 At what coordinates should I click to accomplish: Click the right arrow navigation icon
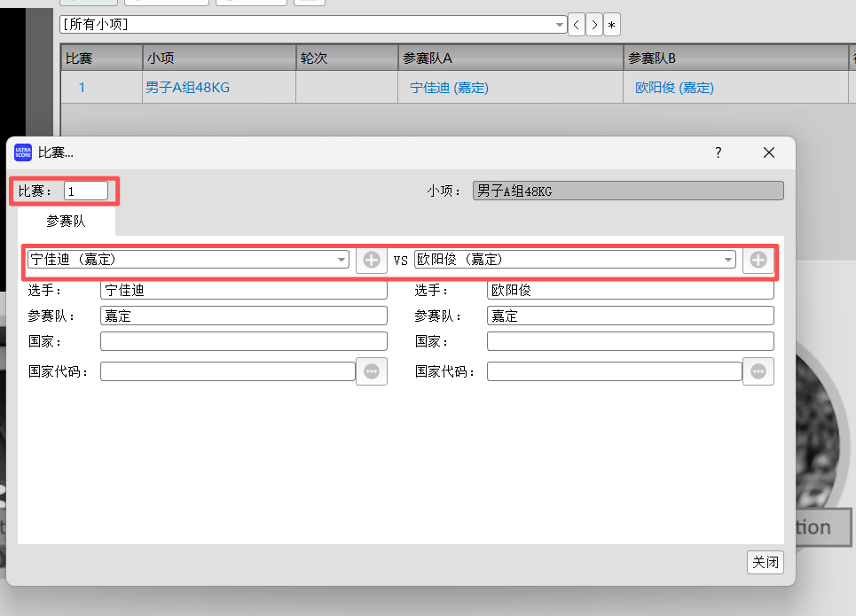pos(593,24)
